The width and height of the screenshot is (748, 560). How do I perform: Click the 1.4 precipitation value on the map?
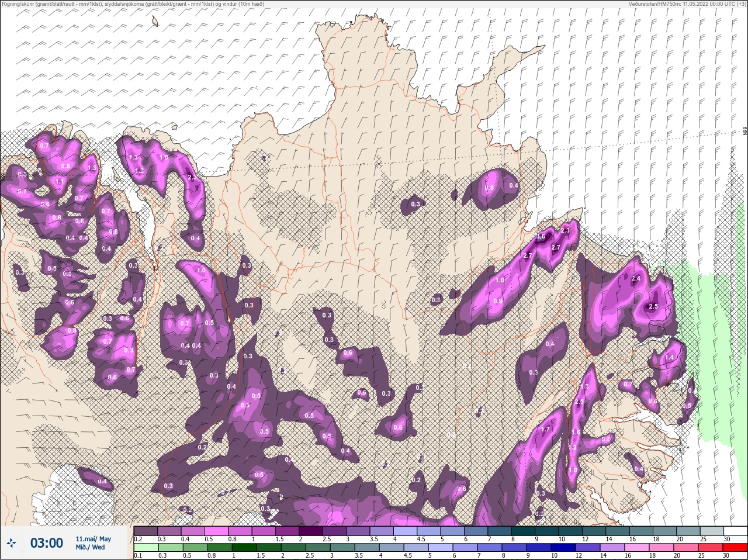tap(670, 358)
